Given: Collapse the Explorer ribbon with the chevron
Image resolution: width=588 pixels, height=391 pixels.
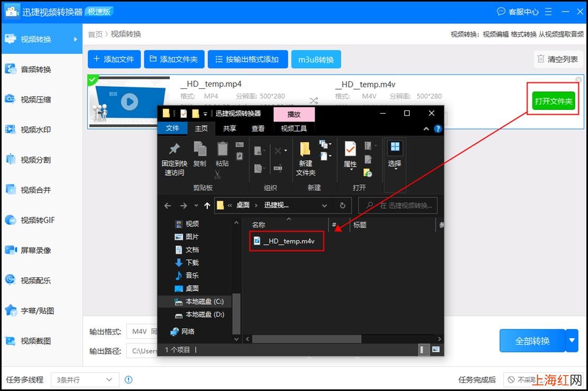Looking at the screenshot, I should pyautogui.click(x=426, y=129).
